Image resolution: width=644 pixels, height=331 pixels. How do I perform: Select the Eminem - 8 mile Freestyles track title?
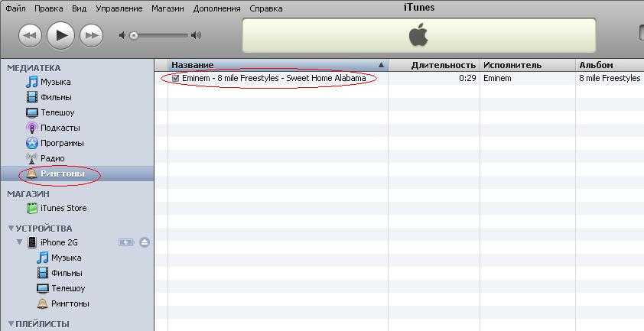click(x=274, y=78)
